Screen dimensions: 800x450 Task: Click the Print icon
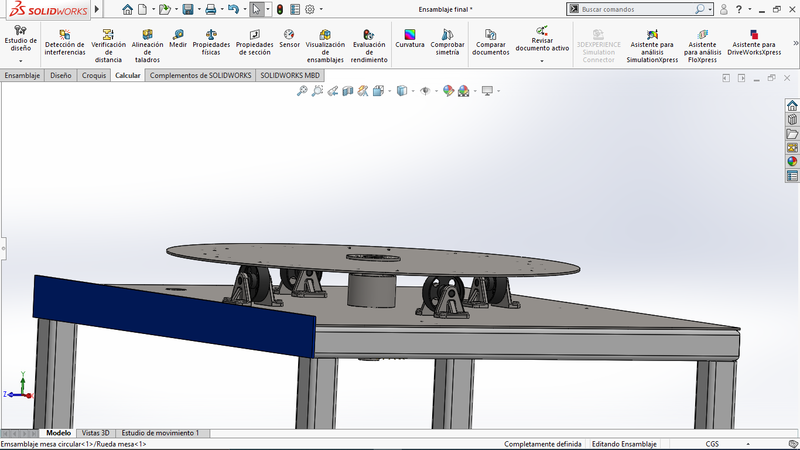point(210,9)
